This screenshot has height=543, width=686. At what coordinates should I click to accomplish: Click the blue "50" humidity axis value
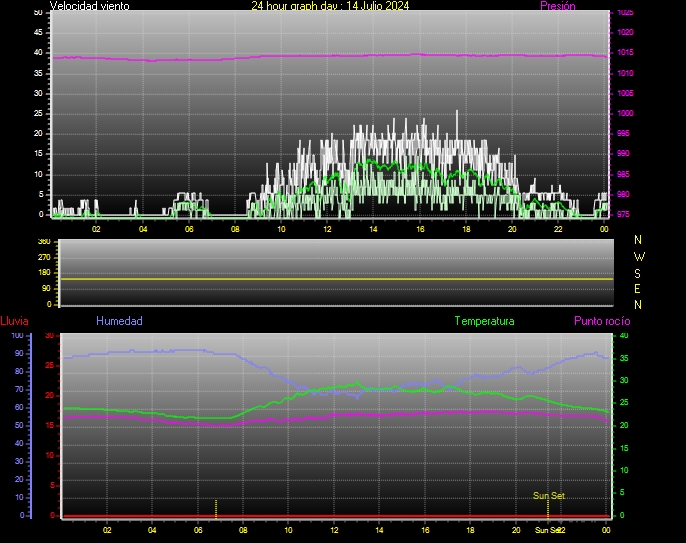coord(19,425)
